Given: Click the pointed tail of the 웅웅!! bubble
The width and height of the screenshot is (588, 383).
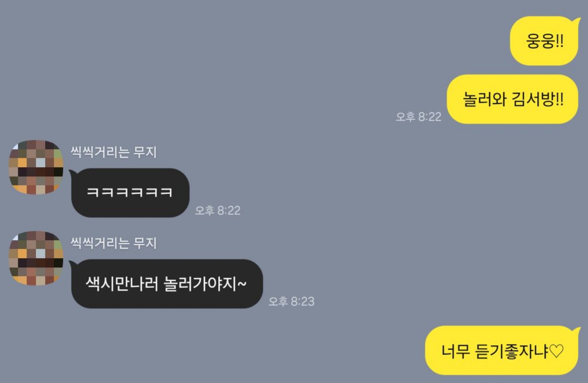Looking at the screenshot, I should click(x=578, y=21).
